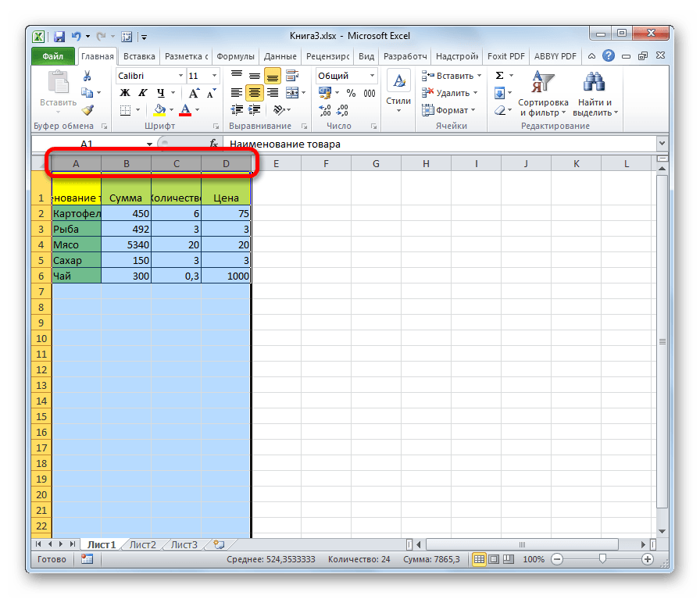This screenshot has height=599, width=700.
Task: Switch to Page Layout view in status bar
Action: click(x=494, y=559)
